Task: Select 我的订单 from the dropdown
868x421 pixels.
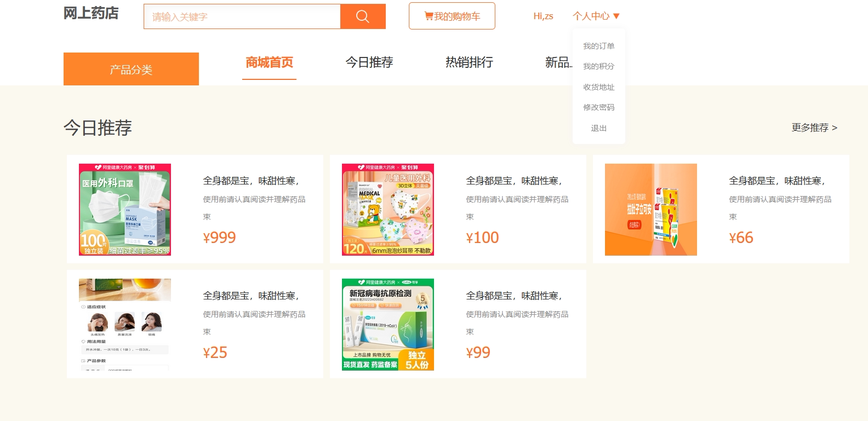Action: [598, 46]
